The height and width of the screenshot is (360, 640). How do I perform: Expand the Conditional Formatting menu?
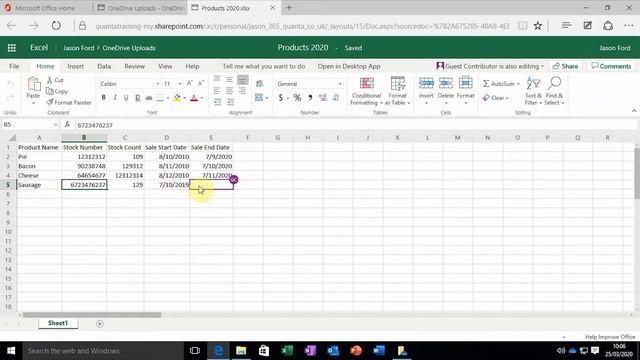tap(366, 91)
